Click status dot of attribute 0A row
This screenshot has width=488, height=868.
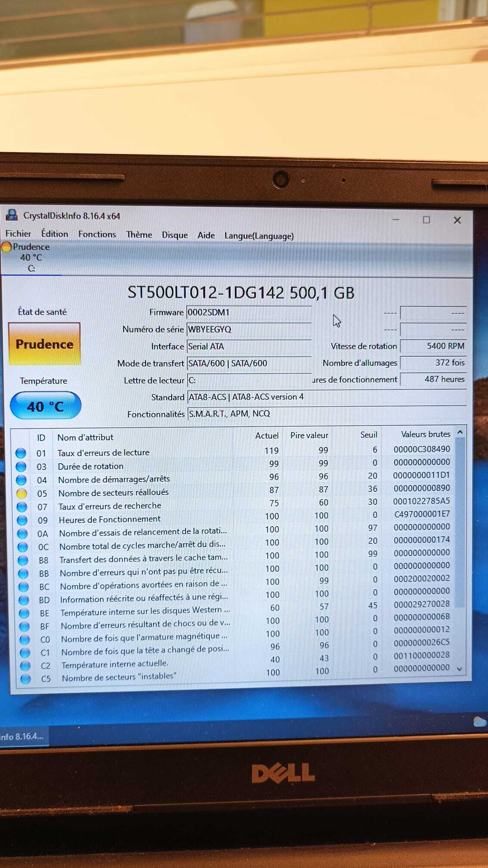tap(22, 533)
